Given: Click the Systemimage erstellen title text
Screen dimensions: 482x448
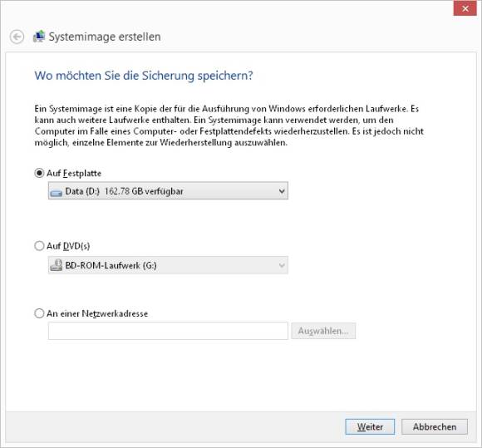Looking at the screenshot, I should pyautogui.click(x=105, y=37).
